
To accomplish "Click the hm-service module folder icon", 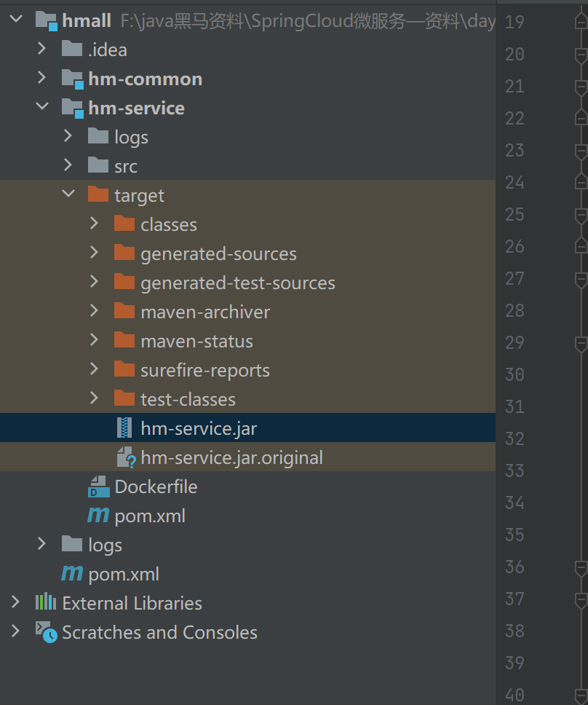I will pyautogui.click(x=73, y=109).
